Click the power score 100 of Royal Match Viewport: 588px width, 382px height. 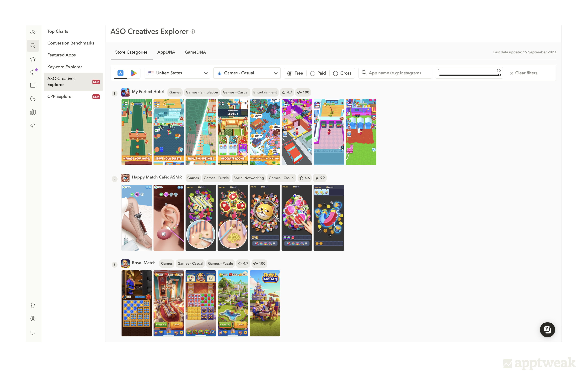259,263
